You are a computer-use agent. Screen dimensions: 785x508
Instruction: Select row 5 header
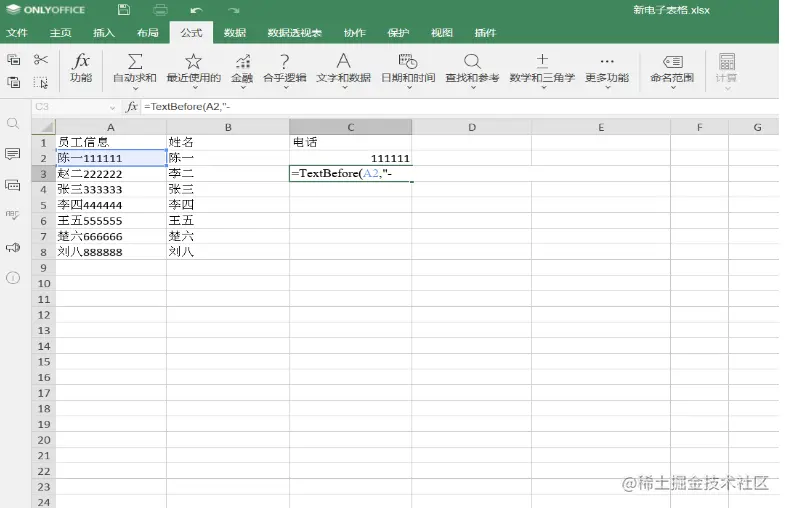[44, 205]
